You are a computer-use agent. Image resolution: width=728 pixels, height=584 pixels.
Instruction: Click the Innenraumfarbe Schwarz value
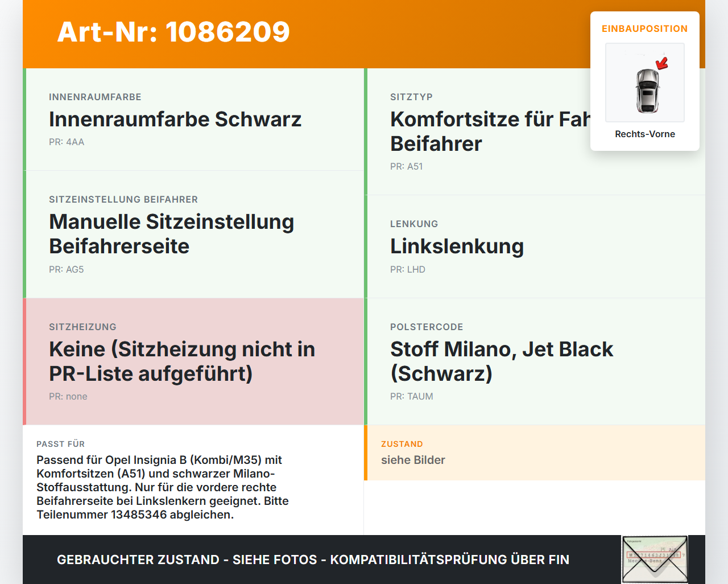click(175, 120)
